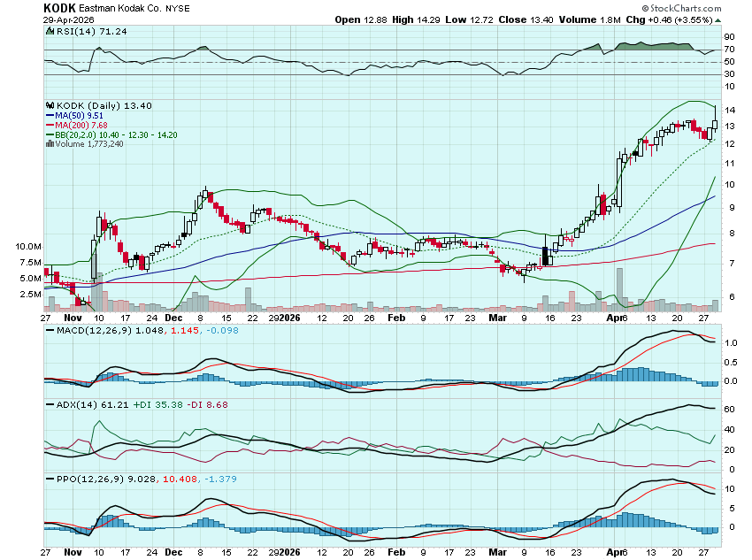Select the ADX(14) panel label

[68, 404]
